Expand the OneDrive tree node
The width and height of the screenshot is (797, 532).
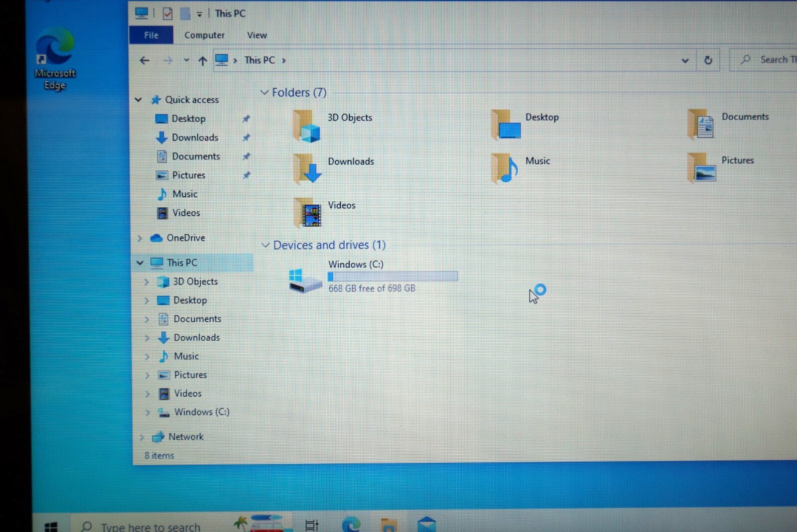pyautogui.click(x=140, y=238)
